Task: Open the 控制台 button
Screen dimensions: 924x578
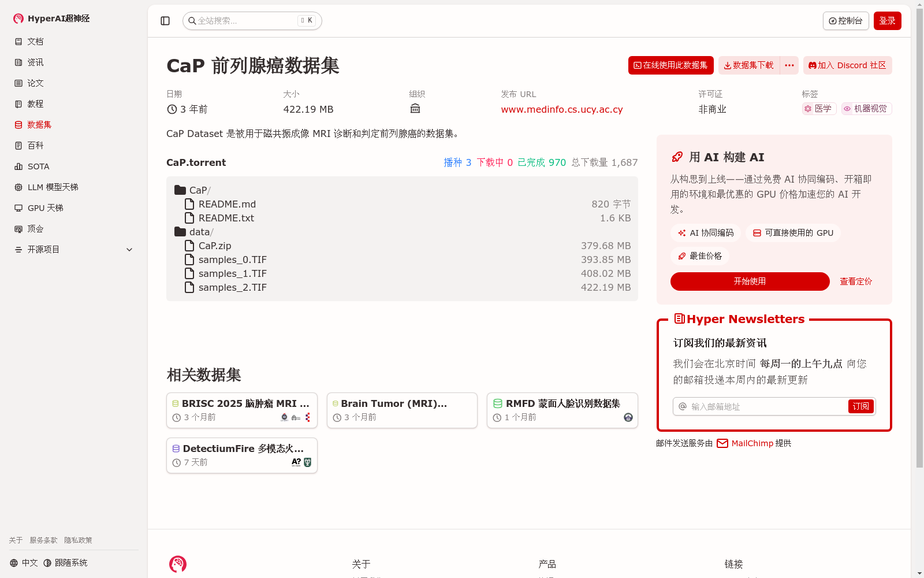Action: point(845,21)
